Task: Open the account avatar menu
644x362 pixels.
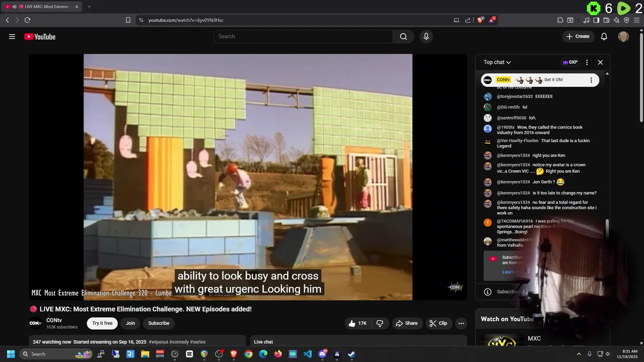Action: 623,36
